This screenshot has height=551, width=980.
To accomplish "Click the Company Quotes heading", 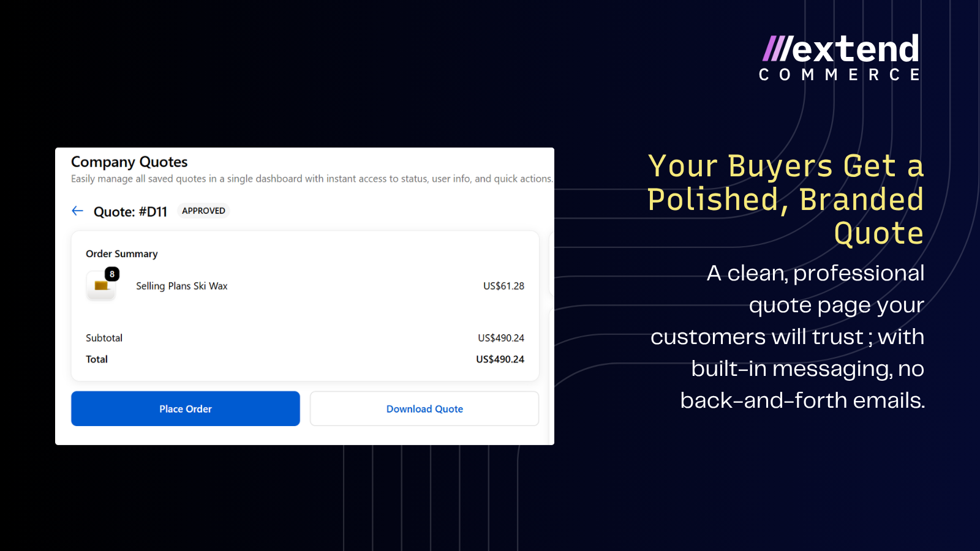I will (129, 162).
